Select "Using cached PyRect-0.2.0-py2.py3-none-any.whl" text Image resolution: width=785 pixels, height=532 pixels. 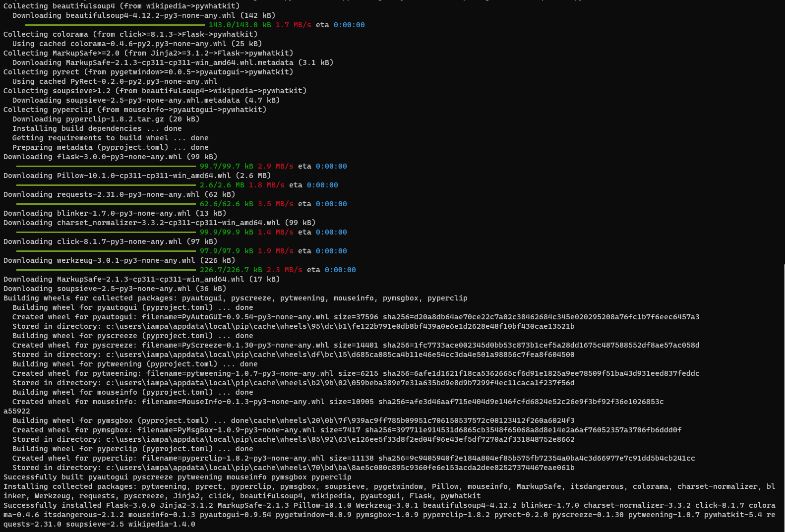tap(115, 81)
